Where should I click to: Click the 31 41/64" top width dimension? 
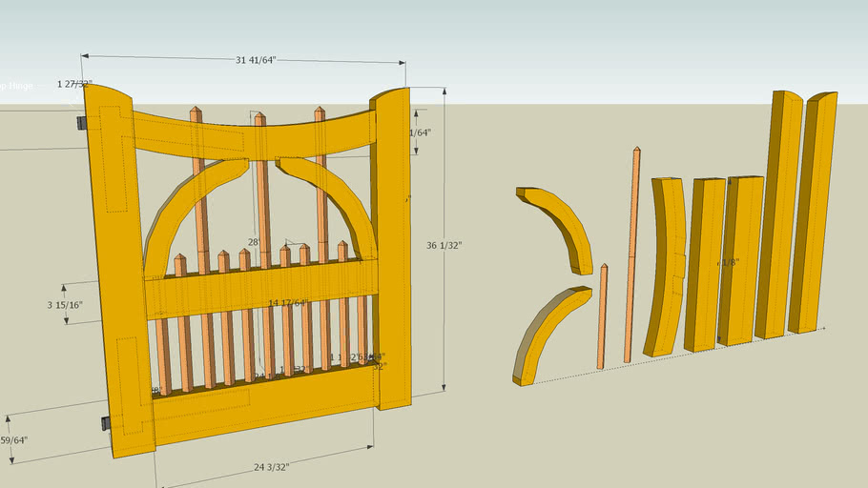(255, 60)
